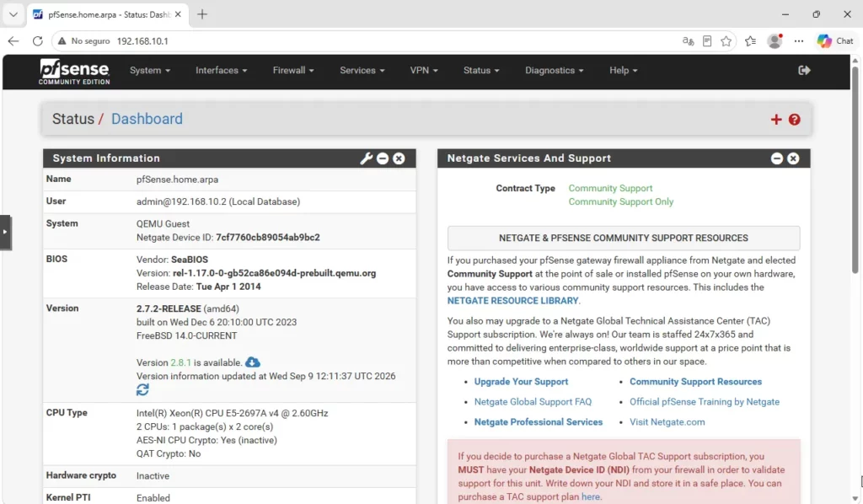The image size is (863, 504).
Task: Reload the page in browser
Action: [37, 41]
